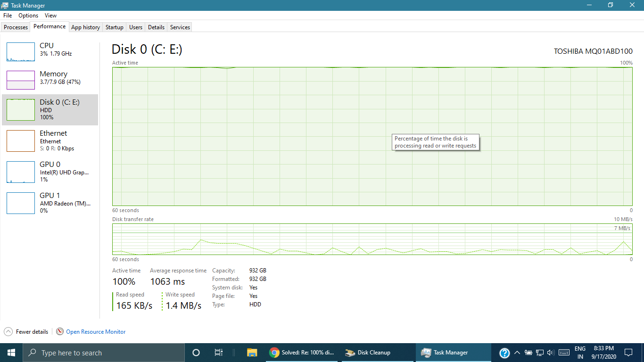The width and height of the screenshot is (644, 362).
Task: Select the GPU 1 panel
Action: point(50,203)
